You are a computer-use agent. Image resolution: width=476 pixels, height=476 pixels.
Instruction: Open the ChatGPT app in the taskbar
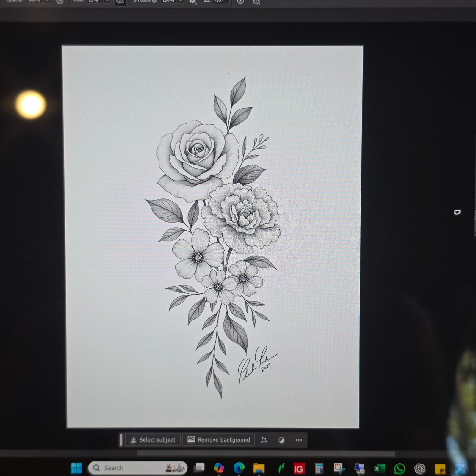coord(420,469)
